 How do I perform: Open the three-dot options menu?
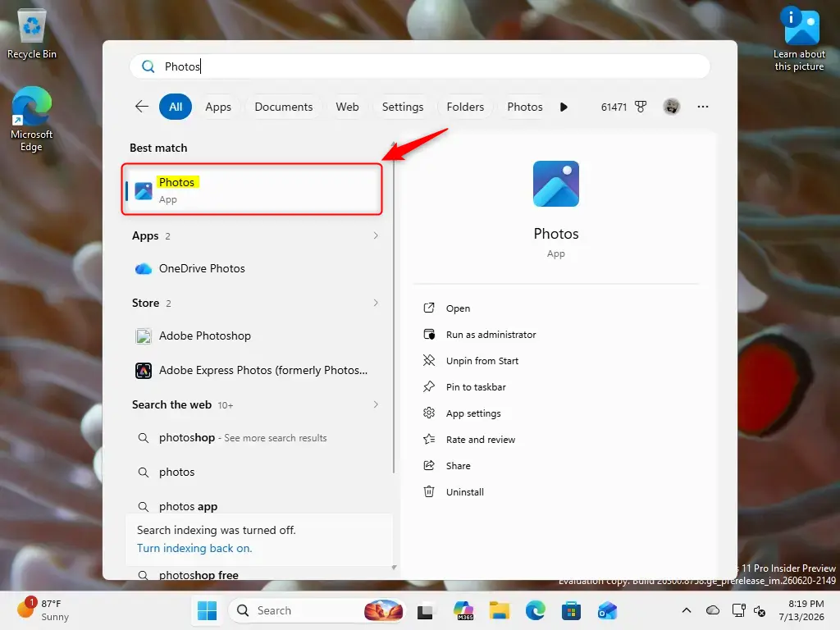coord(703,107)
